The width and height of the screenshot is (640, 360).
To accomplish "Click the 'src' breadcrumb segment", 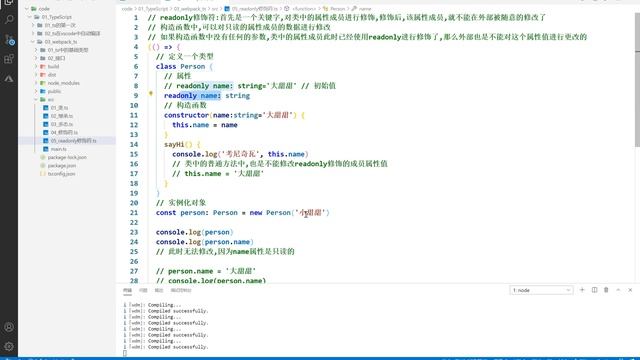I will tap(215, 9).
